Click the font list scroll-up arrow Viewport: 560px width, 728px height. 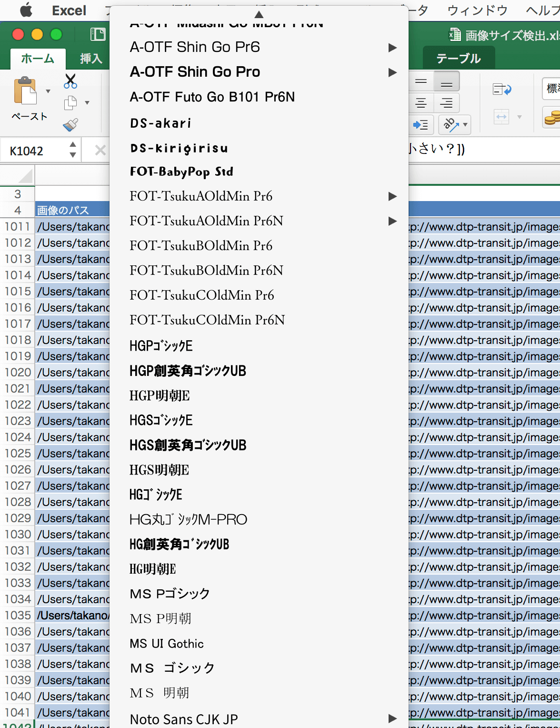(x=259, y=14)
